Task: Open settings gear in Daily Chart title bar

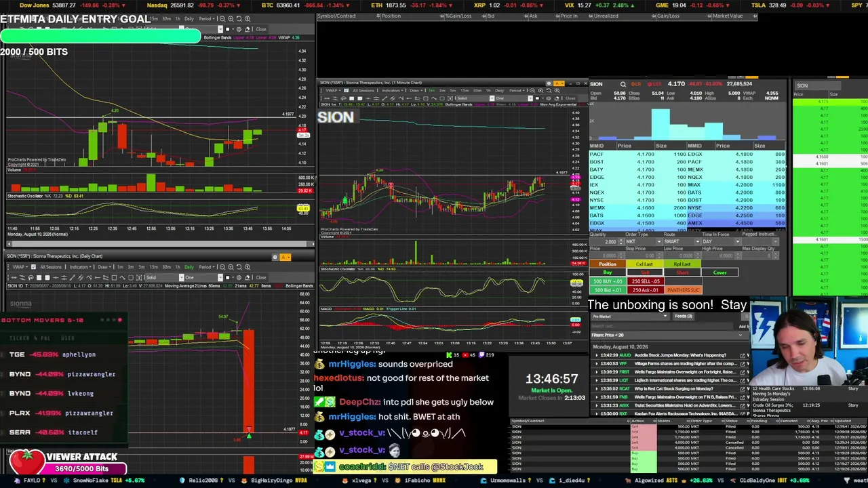Action: click(x=275, y=257)
